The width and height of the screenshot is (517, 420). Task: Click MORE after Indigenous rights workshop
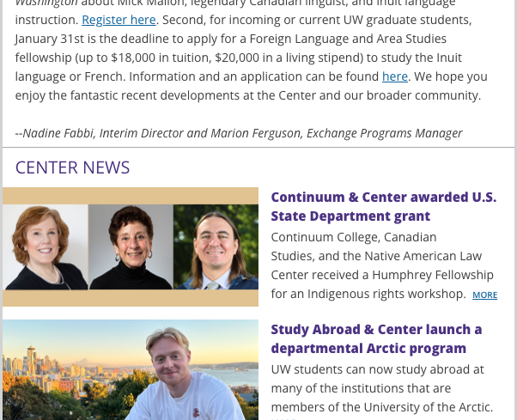pyautogui.click(x=484, y=295)
